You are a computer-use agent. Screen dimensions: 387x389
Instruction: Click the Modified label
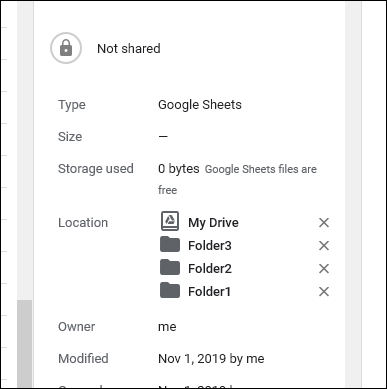click(x=83, y=359)
